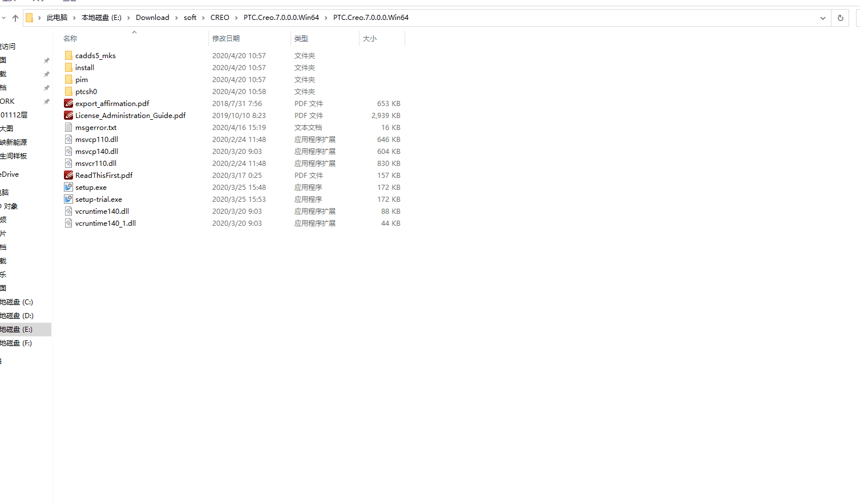Select the install folder icon
860x504 pixels.
coord(68,67)
